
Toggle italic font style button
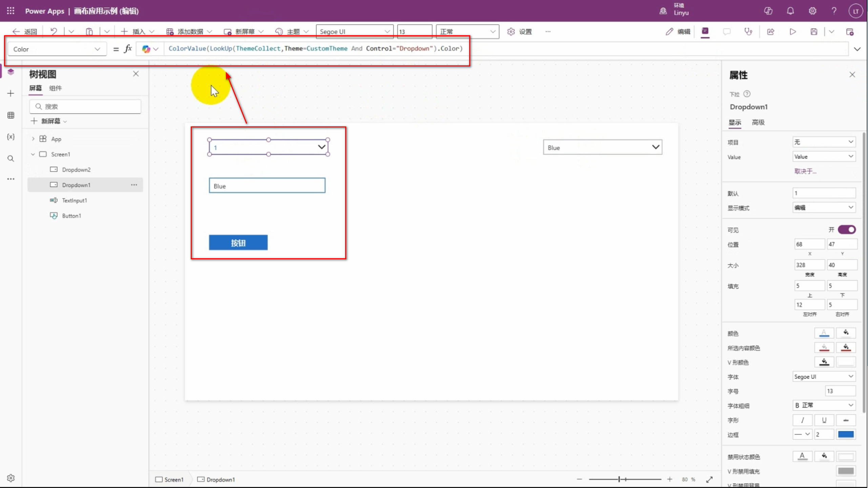click(x=802, y=420)
